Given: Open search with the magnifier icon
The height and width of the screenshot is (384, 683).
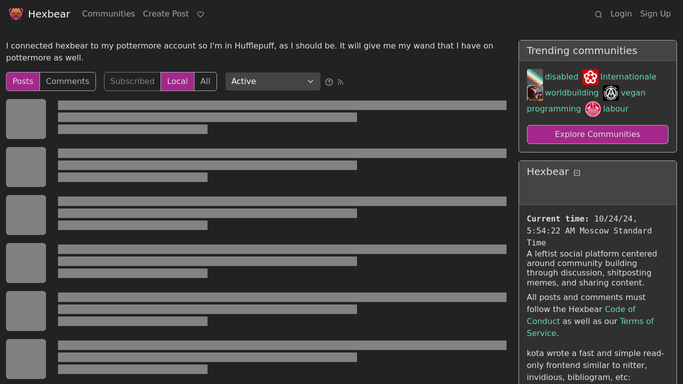Looking at the screenshot, I should pyautogui.click(x=598, y=14).
